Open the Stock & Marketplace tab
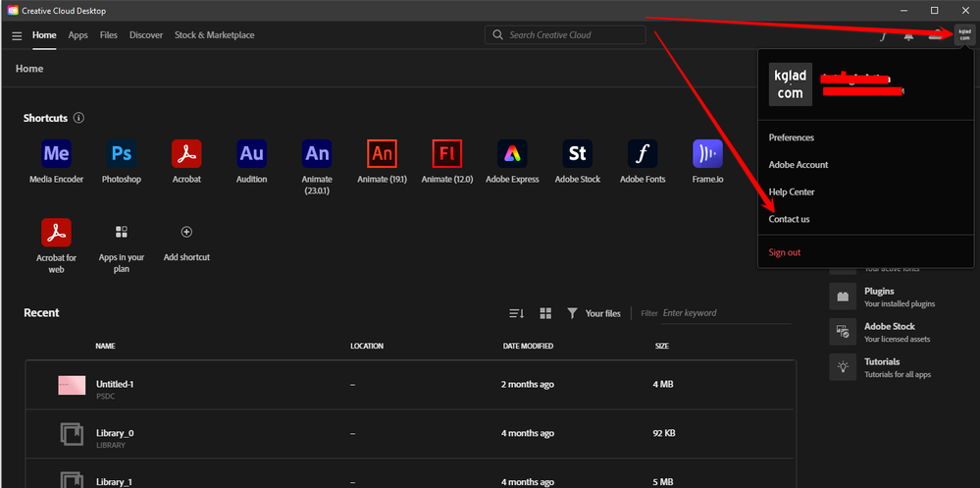This screenshot has width=980, height=488. point(215,35)
